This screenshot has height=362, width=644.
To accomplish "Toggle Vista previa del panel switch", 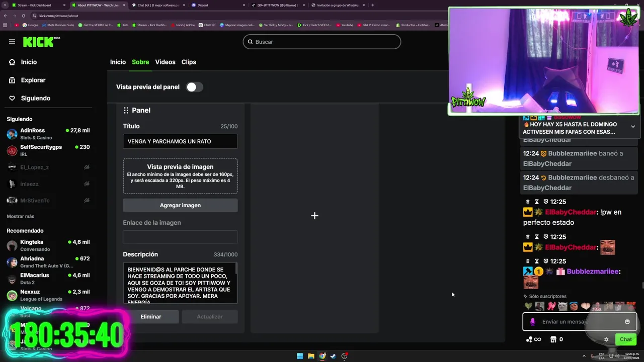I will tap(194, 87).
